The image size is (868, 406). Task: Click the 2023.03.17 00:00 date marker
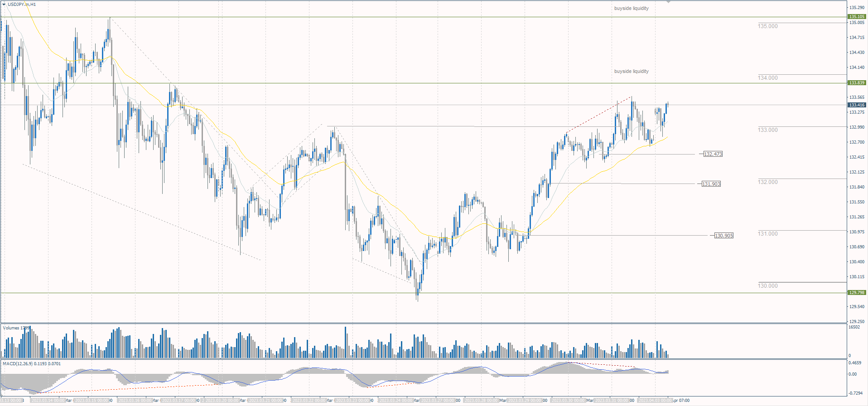(179, 401)
